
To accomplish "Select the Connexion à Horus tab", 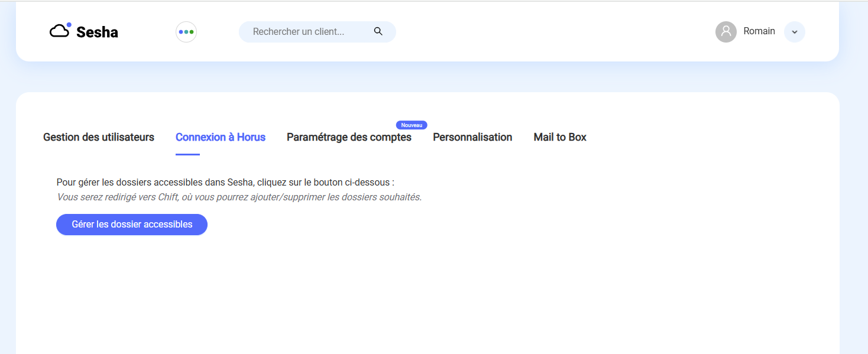I will point(221,137).
